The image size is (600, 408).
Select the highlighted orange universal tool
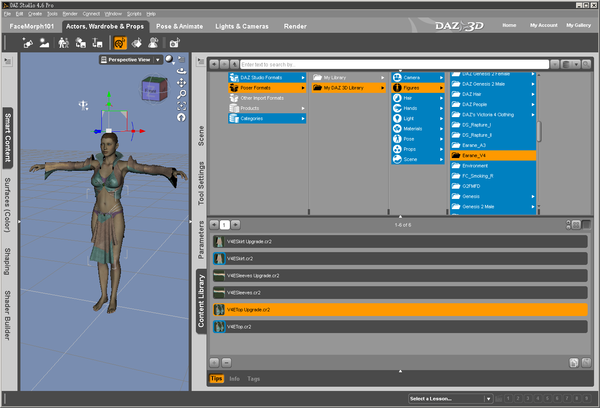(120, 43)
